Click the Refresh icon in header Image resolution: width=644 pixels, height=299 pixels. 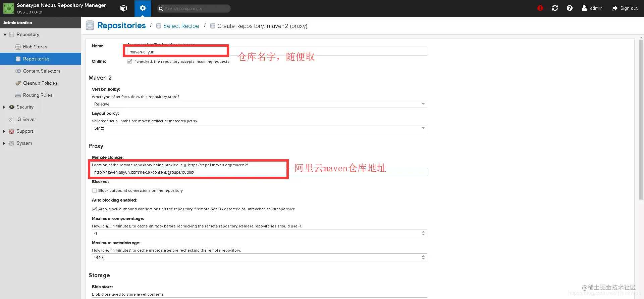tap(555, 8)
